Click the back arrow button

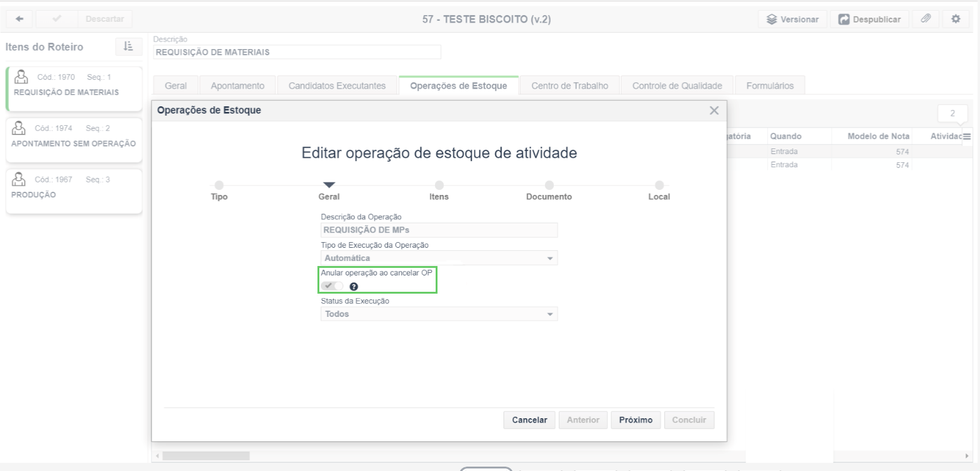19,19
